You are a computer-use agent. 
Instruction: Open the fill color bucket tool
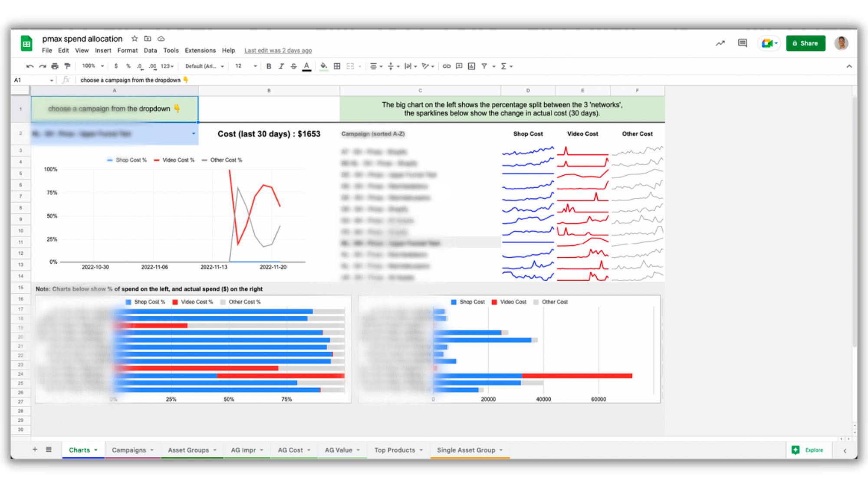coord(323,66)
